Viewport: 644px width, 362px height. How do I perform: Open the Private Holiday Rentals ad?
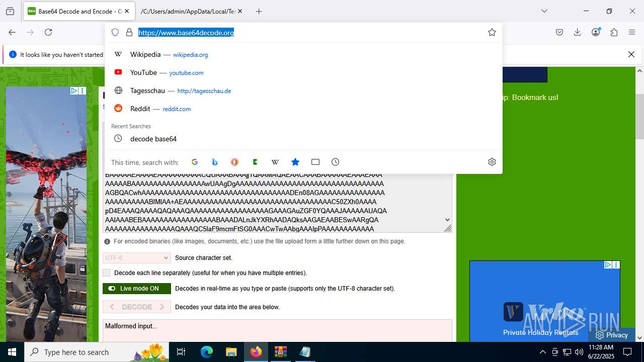pyautogui.click(x=545, y=301)
